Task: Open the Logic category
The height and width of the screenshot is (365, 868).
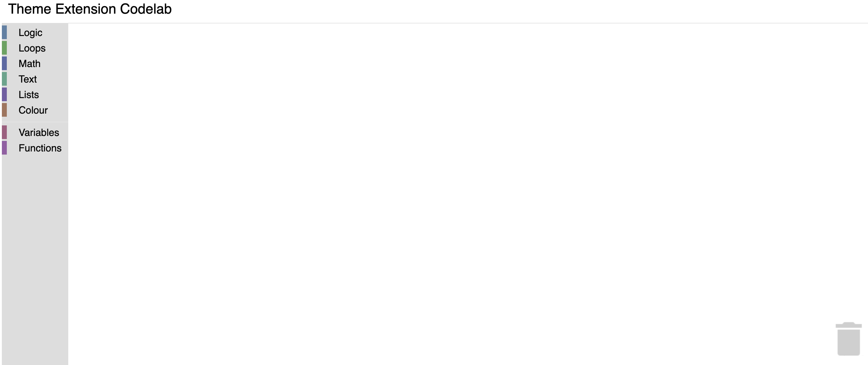Action: 35,32
